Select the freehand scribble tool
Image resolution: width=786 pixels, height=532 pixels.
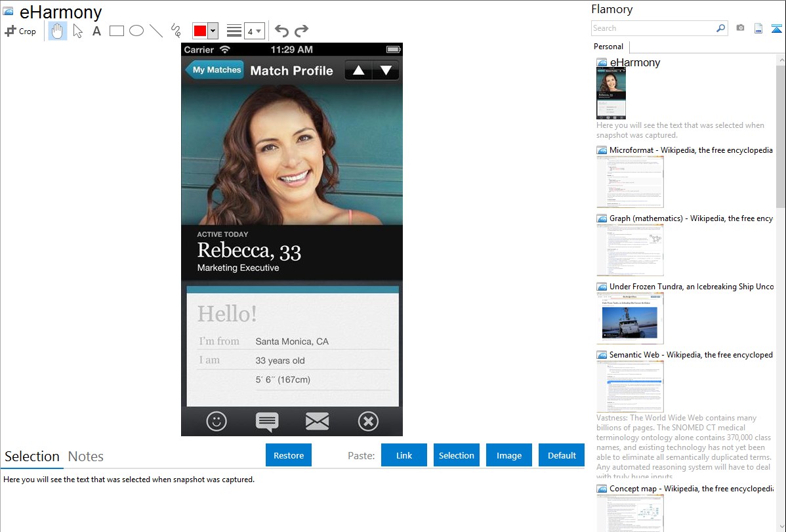pyautogui.click(x=175, y=30)
